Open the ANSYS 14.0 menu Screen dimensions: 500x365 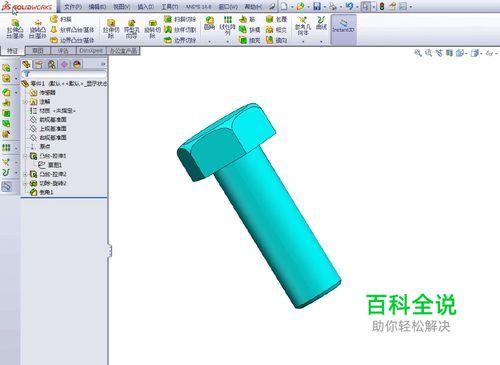pyautogui.click(x=198, y=7)
